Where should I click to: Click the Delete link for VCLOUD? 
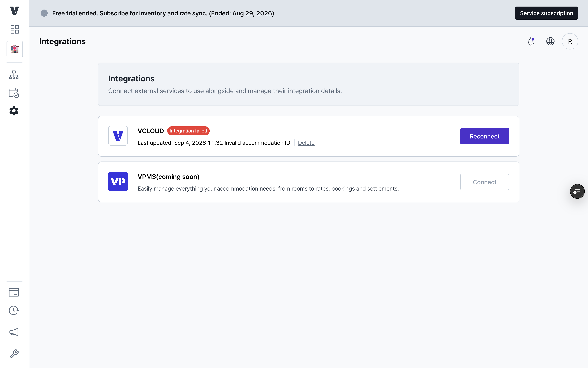(306, 143)
